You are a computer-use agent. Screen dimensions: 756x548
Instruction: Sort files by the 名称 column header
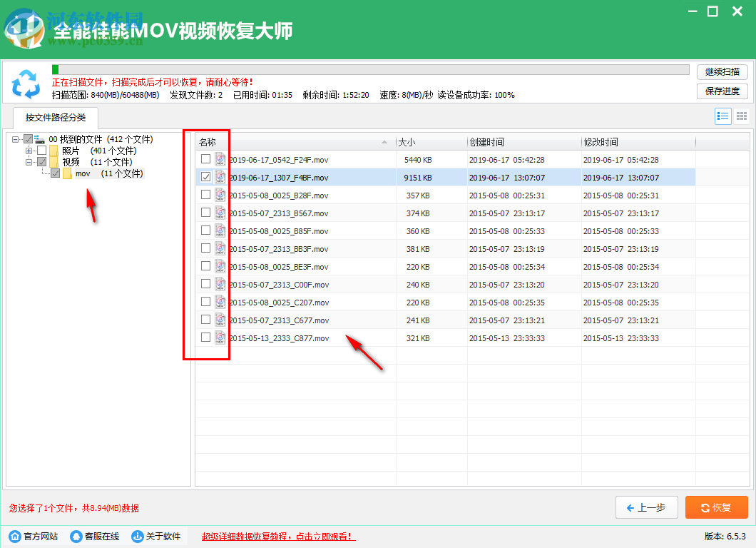point(208,141)
